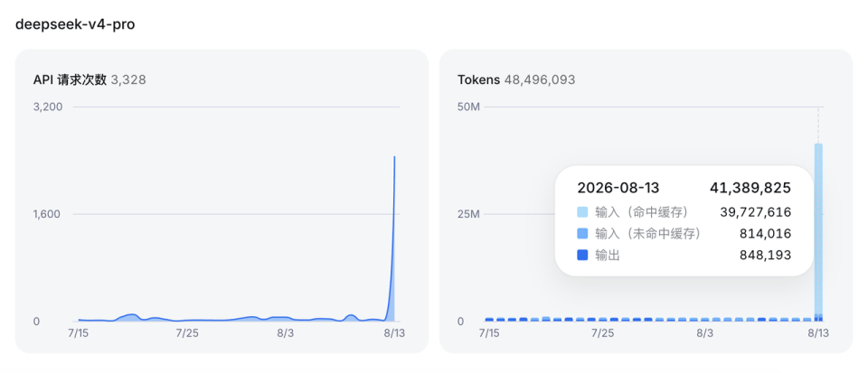The height and width of the screenshot is (373, 868).
Task: Click the 25M y-axis label
Action: pos(467,214)
